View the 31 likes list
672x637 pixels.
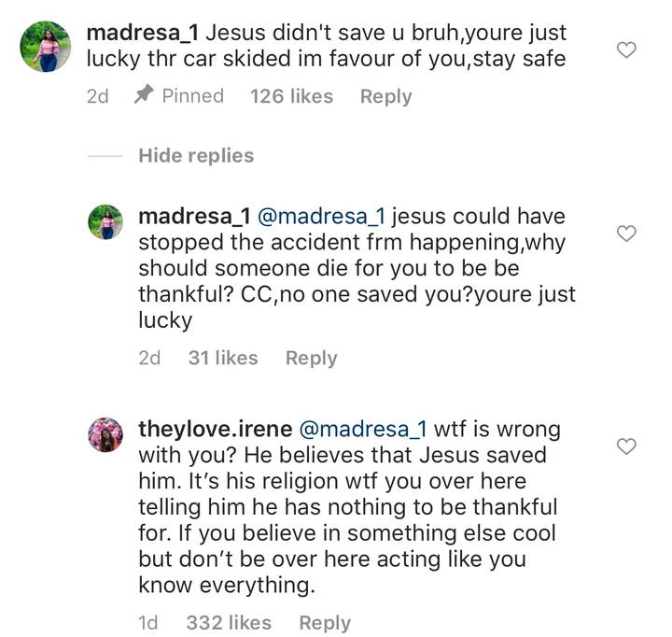click(x=223, y=358)
